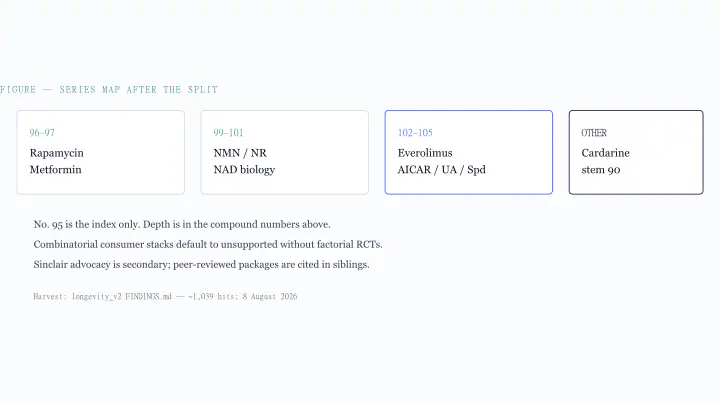Click the AICAR / UA / Spd line
This screenshot has height=405, width=720.
click(442, 169)
